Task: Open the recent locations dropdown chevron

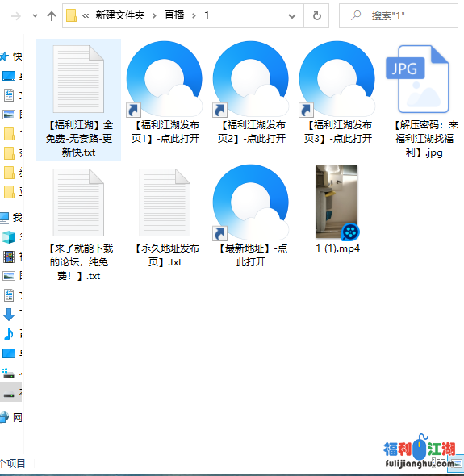Action: (35, 16)
